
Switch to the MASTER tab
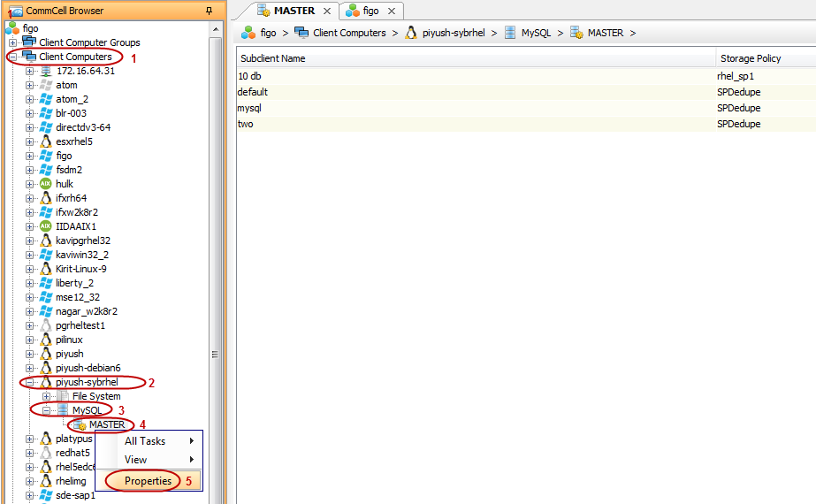point(294,11)
